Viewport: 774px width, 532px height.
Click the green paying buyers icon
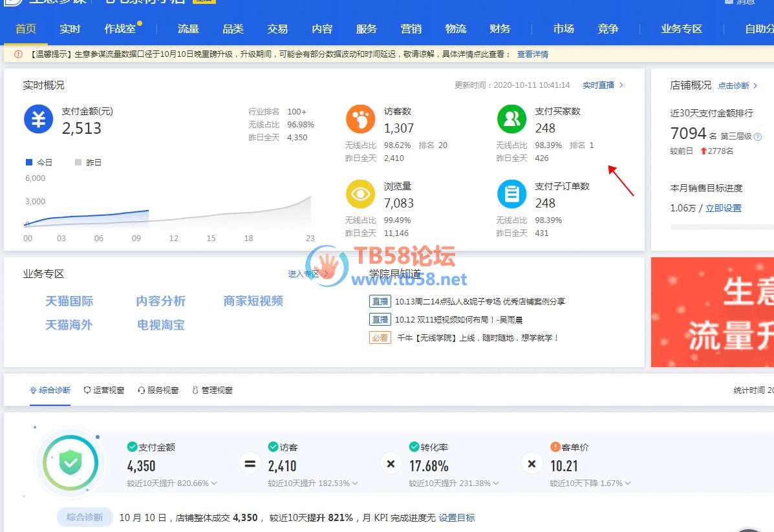511,120
